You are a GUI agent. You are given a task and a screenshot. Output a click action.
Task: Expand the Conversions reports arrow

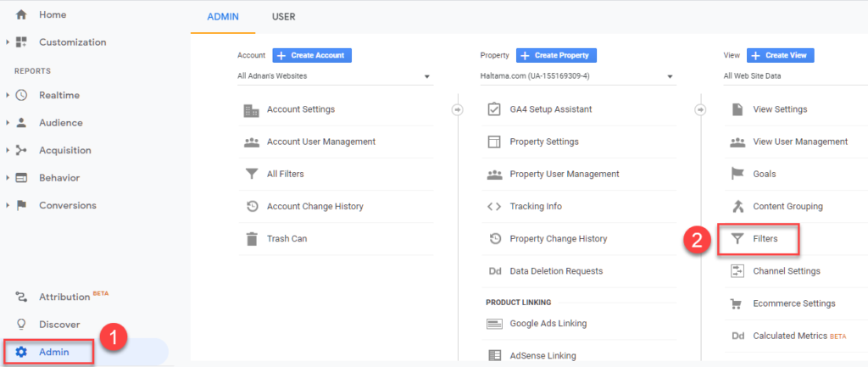click(8, 205)
